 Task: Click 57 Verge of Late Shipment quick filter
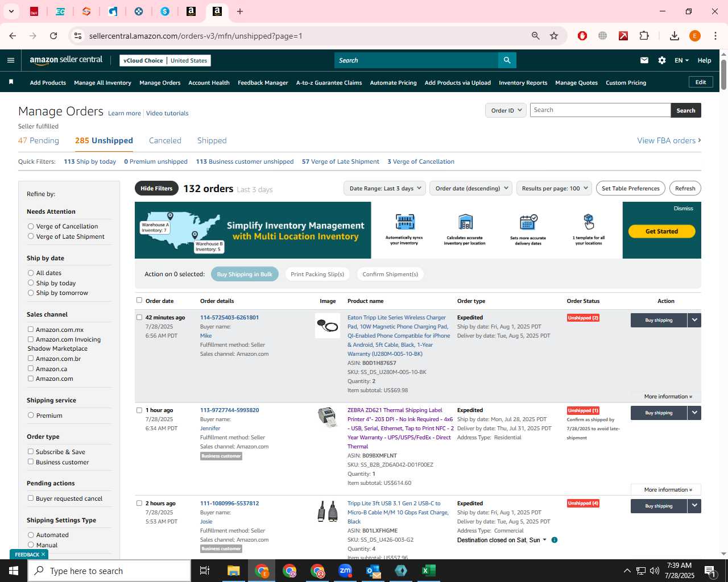click(x=340, y=161)
